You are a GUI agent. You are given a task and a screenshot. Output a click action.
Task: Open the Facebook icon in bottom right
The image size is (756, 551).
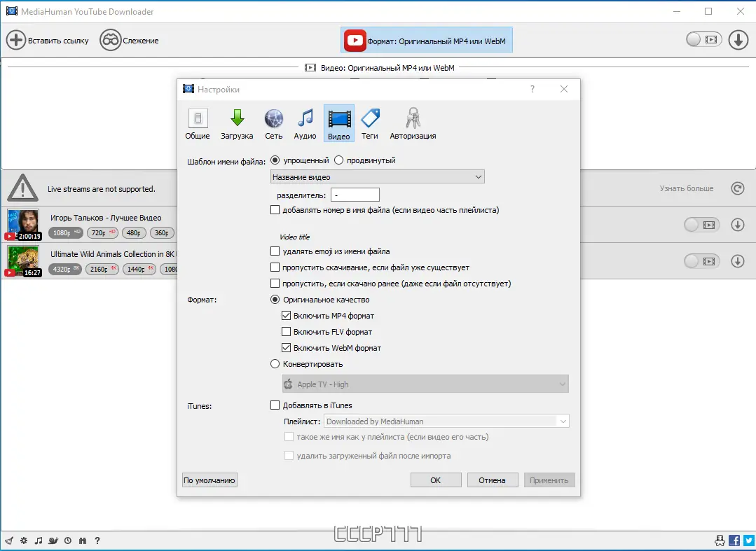(x=734, y=540)
